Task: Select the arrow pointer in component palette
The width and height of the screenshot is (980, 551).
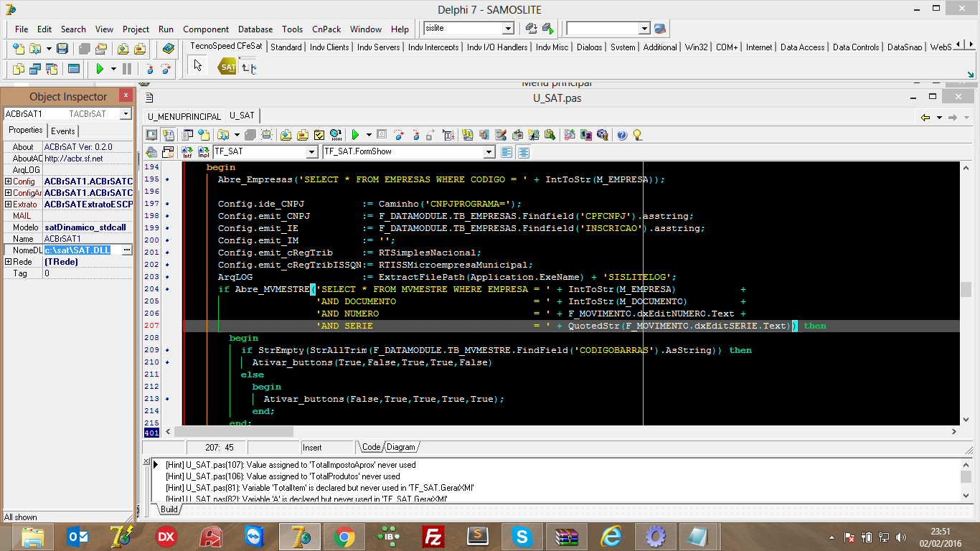Action: click(x=198, y=66)
